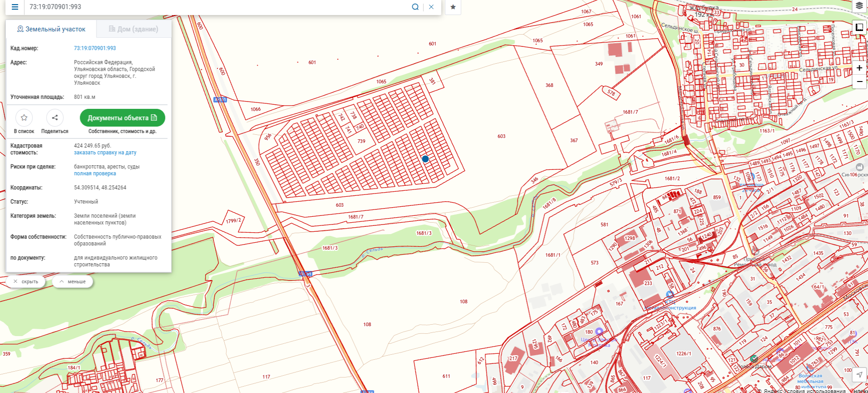Activate the ruler measurement tool
This screenshot has height=393, width=868.
(859, 27)
